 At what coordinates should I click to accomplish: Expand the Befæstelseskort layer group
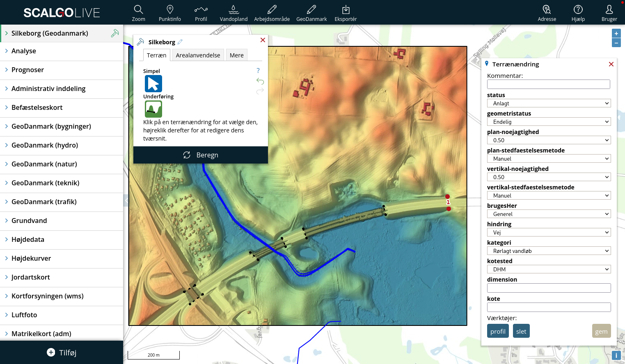[62, 108]
